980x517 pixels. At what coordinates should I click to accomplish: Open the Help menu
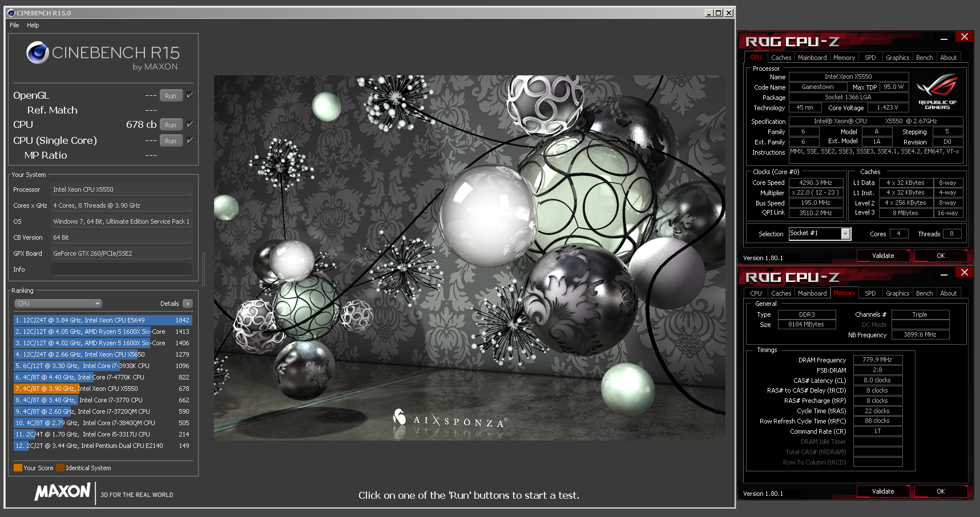click(33, 25)
